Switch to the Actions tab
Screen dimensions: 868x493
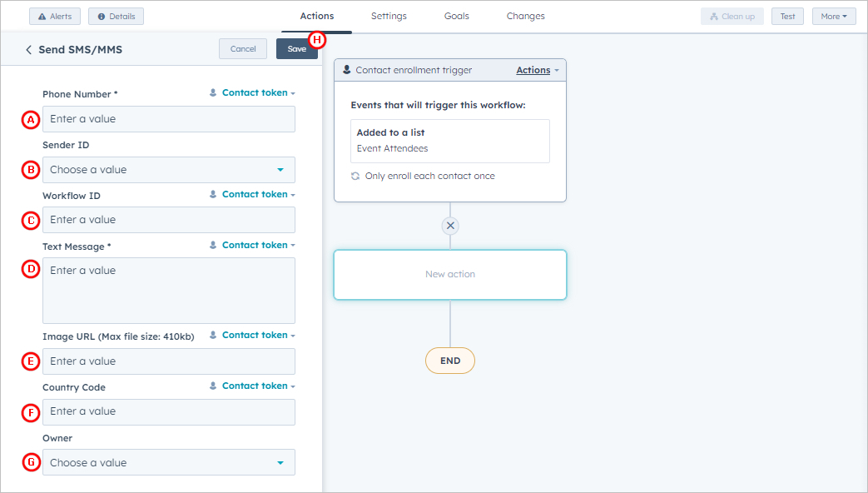pyautogui.click(x=316, y=16)
